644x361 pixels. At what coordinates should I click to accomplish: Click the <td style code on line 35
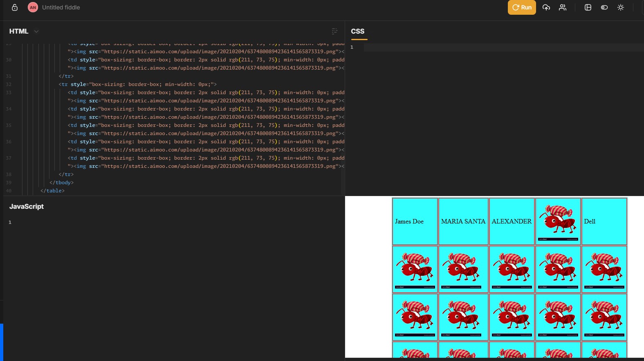[x=206, y=125]
